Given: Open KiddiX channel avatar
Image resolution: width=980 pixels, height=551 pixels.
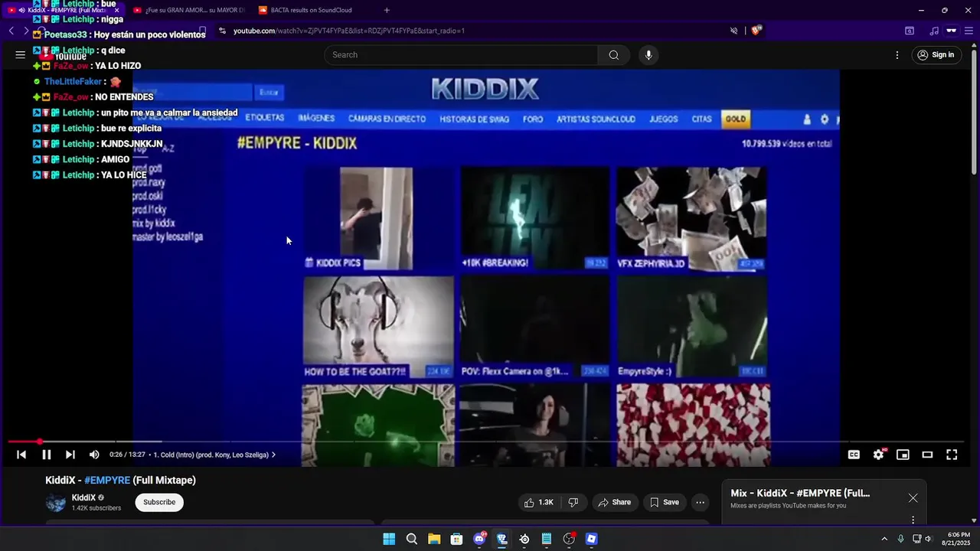Looking at the screenshot, I should (56, 502).
